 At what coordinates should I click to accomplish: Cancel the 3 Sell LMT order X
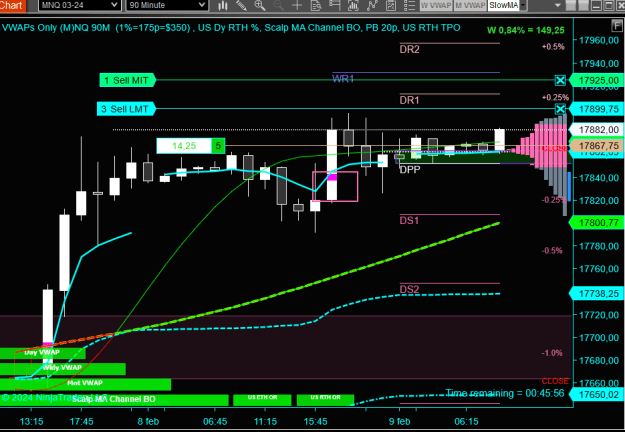[560, 109]
